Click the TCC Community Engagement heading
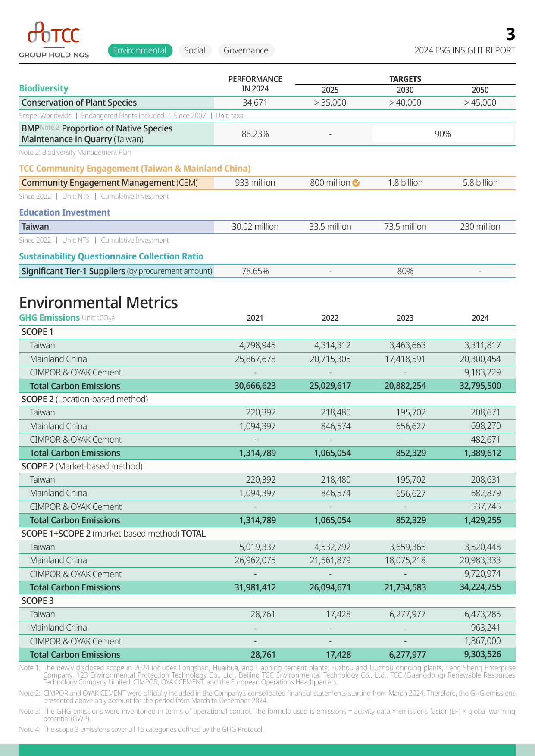 click(x=135, y=169)
